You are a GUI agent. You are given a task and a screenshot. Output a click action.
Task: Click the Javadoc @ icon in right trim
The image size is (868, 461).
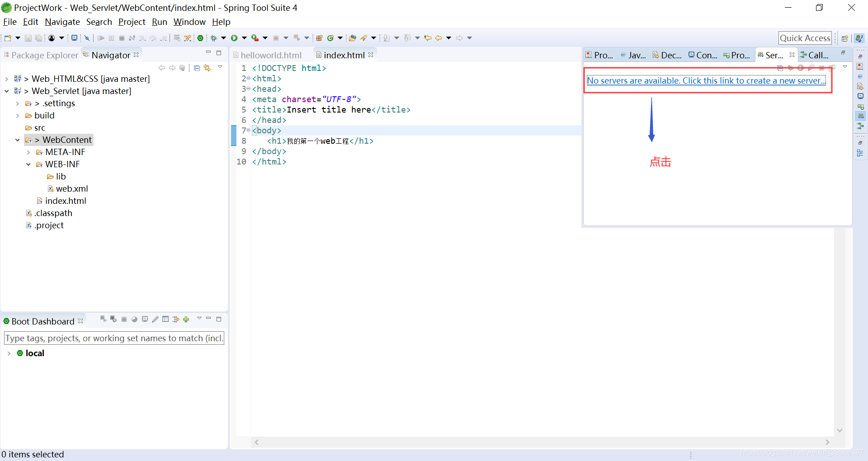(x=860, y=76)
